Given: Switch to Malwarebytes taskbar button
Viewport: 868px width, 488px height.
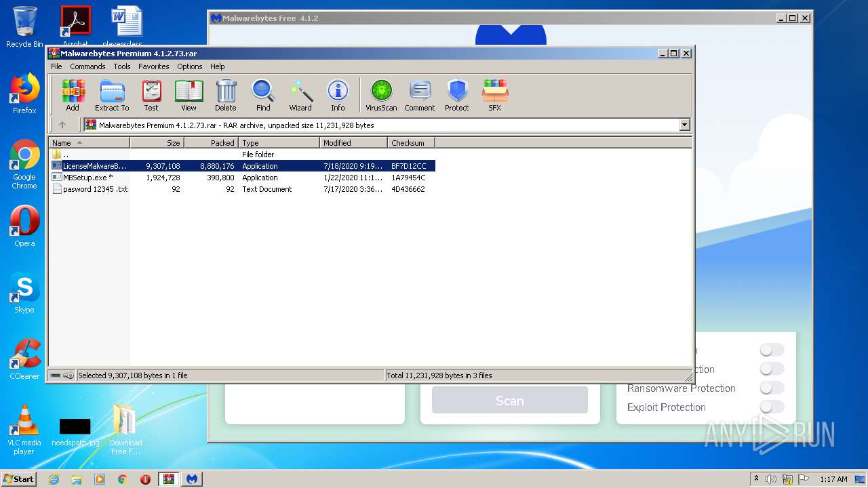Looking at the screenshot, I should tap(192, 479).
